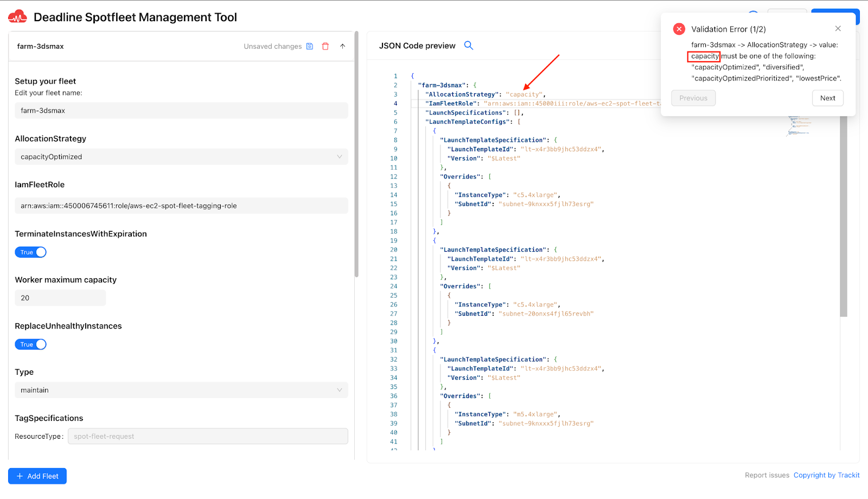Click the disabled Previous button
Viewport: 868px width, 499px height.
[693, 98]
